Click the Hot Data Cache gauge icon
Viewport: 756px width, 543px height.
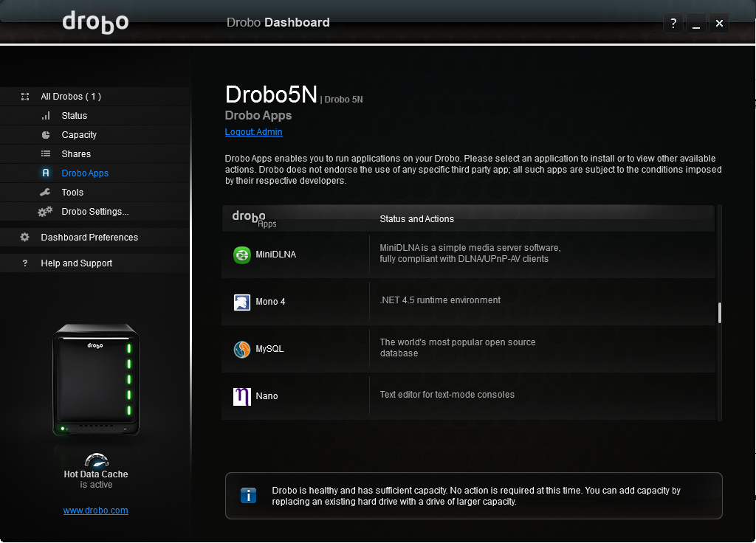click(96, 460)
